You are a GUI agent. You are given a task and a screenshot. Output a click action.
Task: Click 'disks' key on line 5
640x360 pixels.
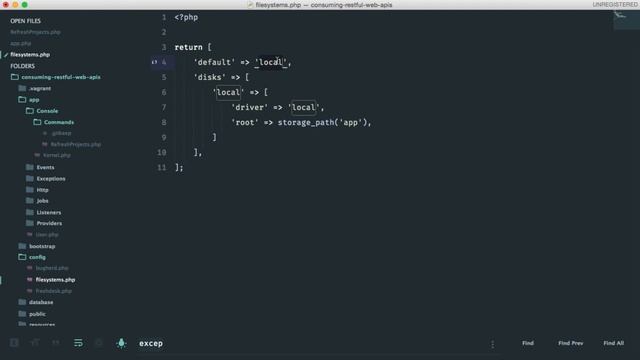click(x=209, y=78)
